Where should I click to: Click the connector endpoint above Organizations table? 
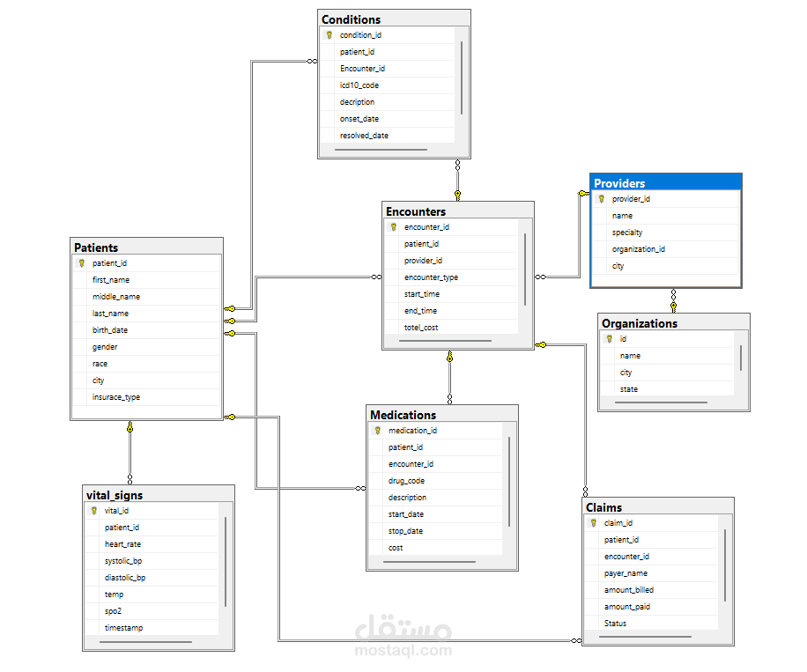click(673, 306)
